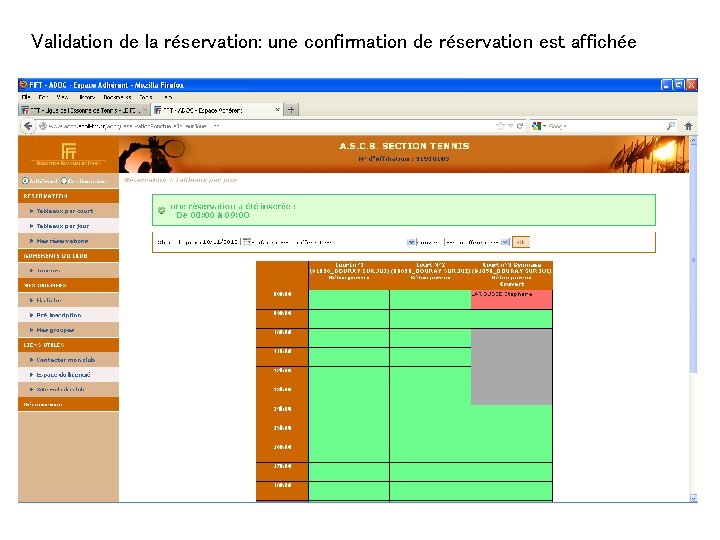The height and width of the screenshot is (540, 720).
Task: Click the date input field
Action: coord(222,242)
